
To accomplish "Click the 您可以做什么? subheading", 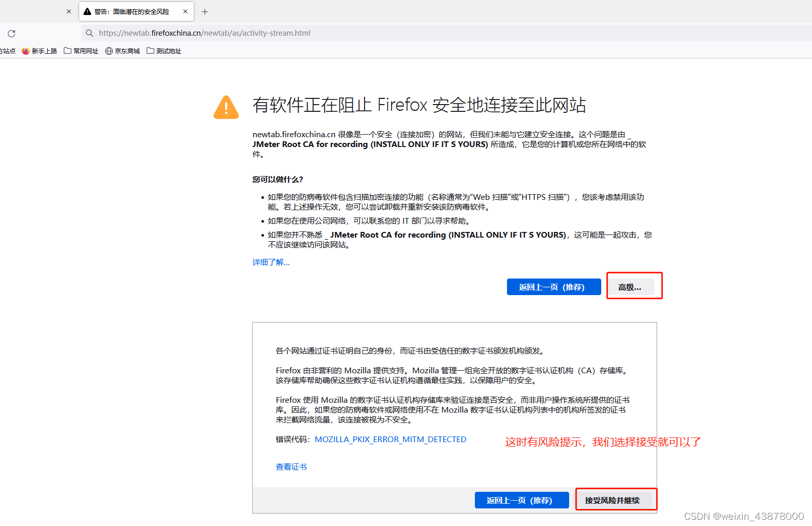I will coord(278,179).
